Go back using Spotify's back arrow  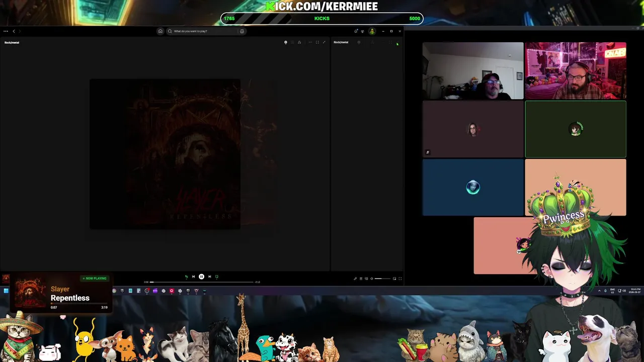coord(14,31)
